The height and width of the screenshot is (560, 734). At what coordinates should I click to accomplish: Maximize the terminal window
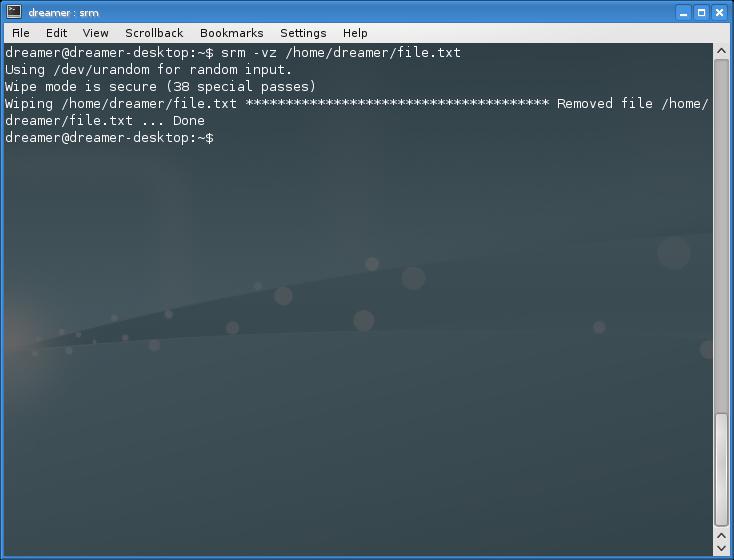[x=701, y=13]
